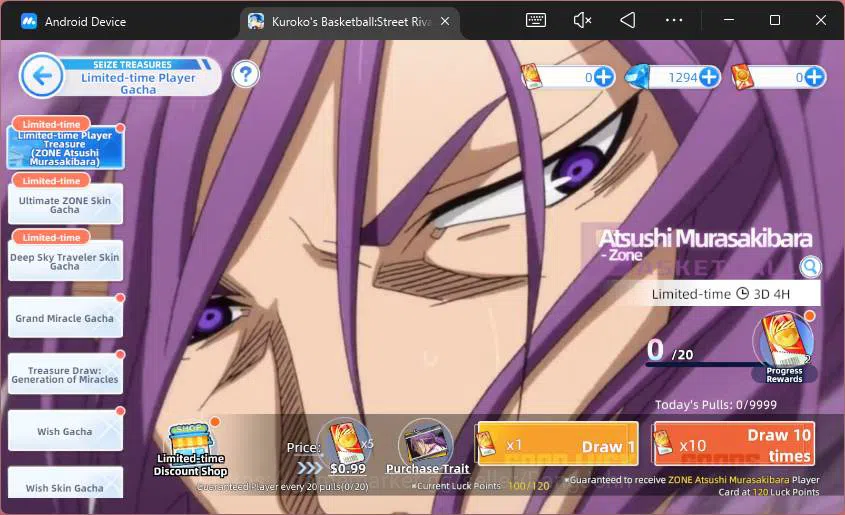Image resolution: width=845 pixels, height=515 pixels.
Task: Add player tickets with first plus icon
Action: click(x=604, y=77)
